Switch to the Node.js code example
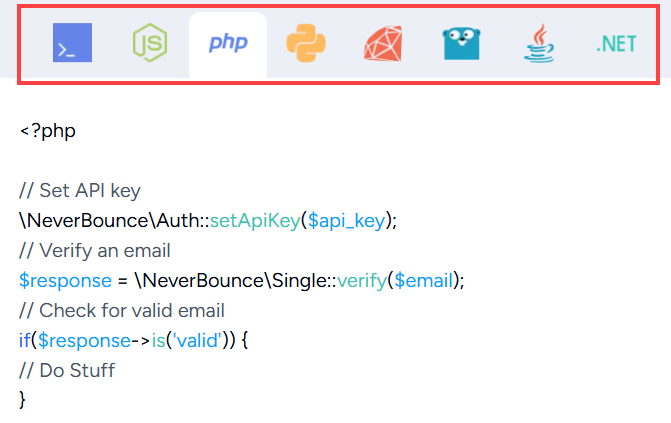 150,43
